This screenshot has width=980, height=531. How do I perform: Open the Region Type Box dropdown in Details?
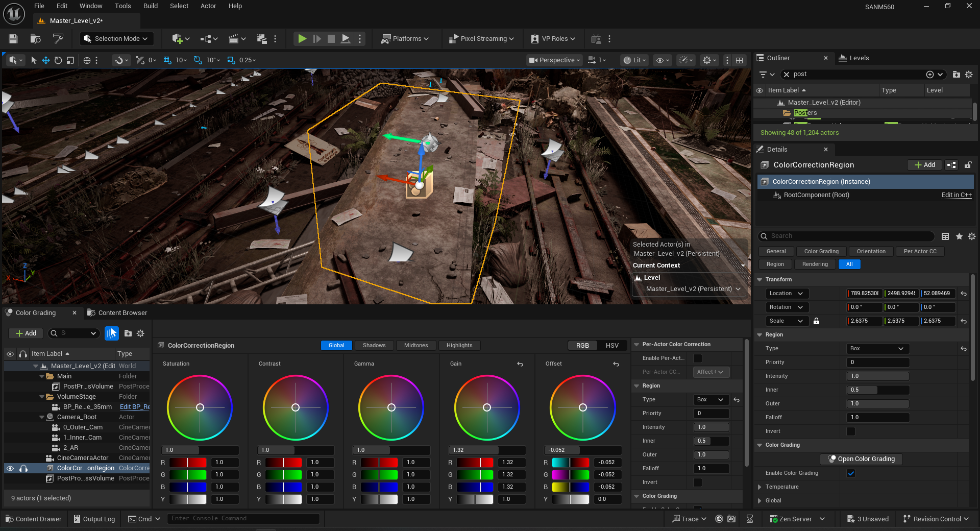pos(877,349)
